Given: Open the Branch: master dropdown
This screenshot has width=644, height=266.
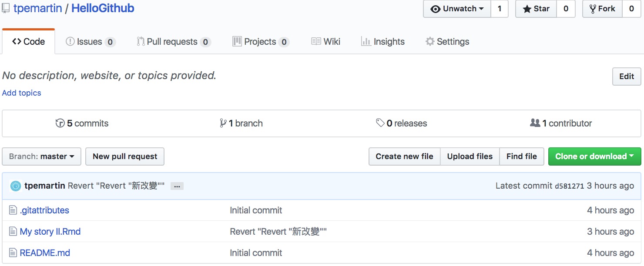Looking at the screenshot, I should click(41, 156).
